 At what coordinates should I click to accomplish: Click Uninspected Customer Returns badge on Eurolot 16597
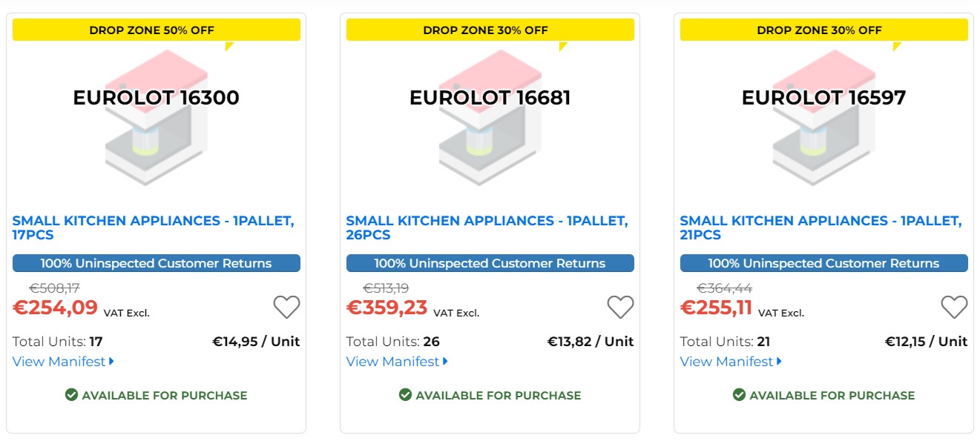tap(823, 263)
